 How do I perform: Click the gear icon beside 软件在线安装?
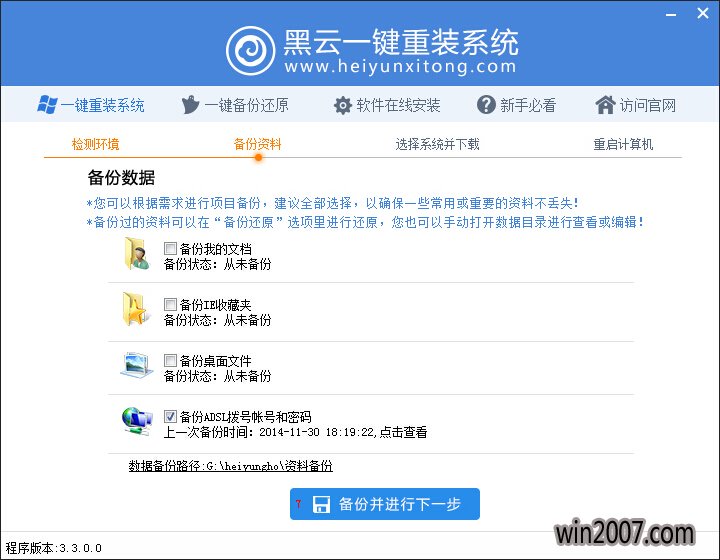(x=343, y=105)
